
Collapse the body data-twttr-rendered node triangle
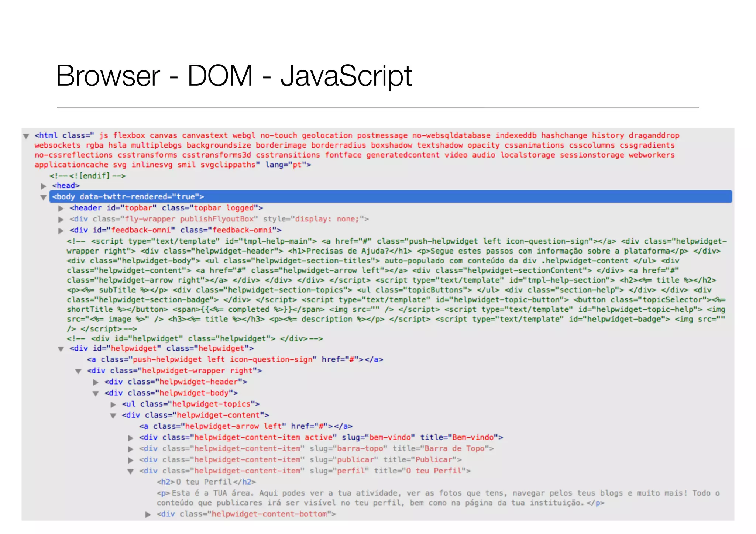coord(44,197)
